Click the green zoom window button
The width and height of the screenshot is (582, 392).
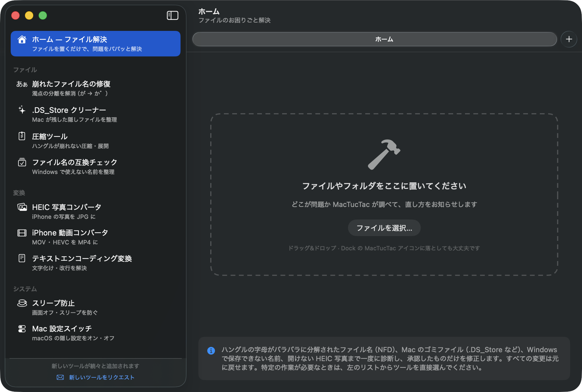(43, 15)
